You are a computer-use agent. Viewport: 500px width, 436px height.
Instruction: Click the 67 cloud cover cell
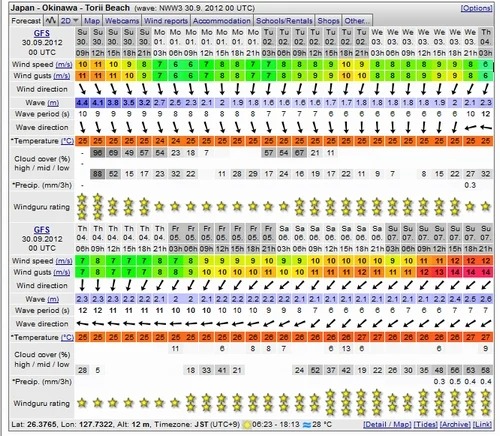299,153
